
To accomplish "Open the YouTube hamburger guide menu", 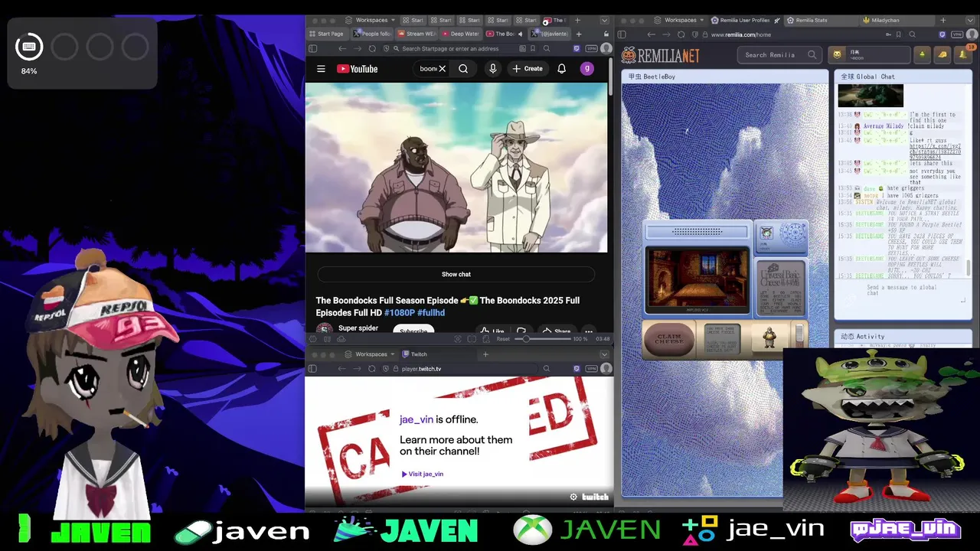I will 321,69.
